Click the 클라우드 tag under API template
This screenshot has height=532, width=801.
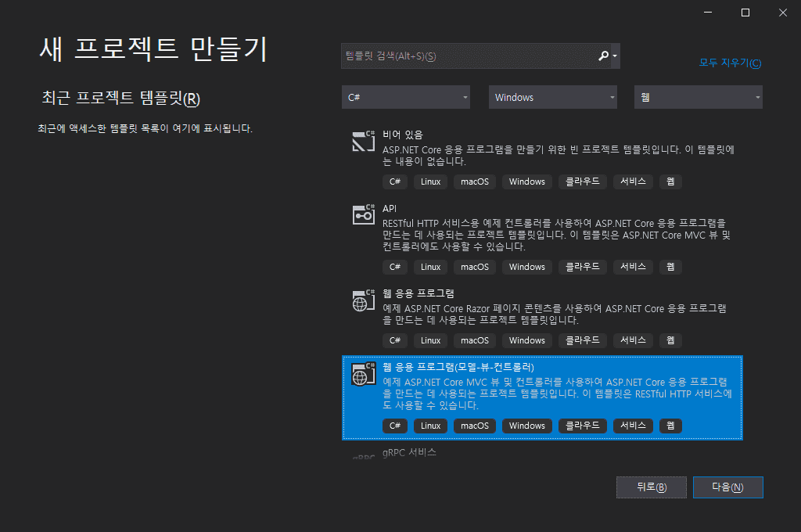coord(582,267)
